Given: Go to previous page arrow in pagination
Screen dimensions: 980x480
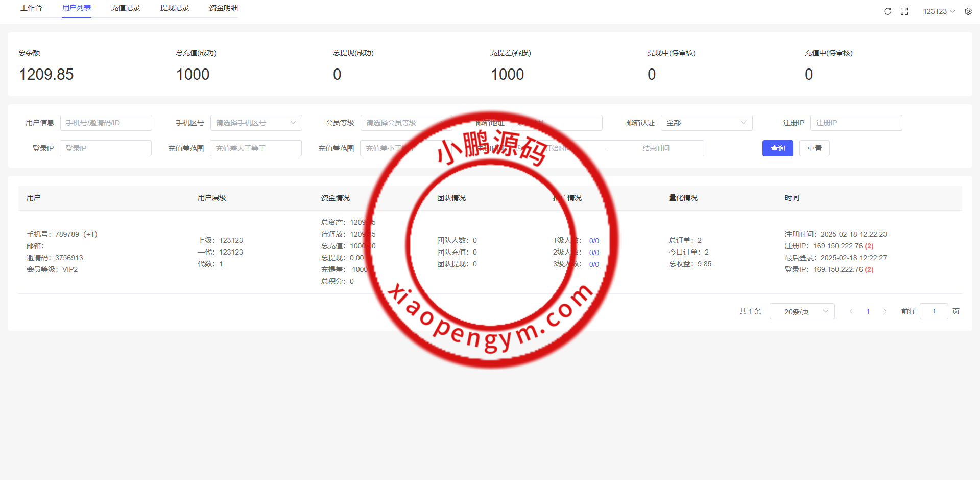Looking at the screenshot, I should 851,311.
